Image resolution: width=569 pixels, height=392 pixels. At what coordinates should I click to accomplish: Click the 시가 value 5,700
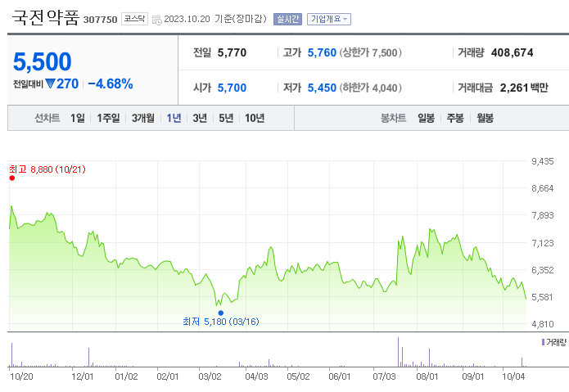coord(232,88)
